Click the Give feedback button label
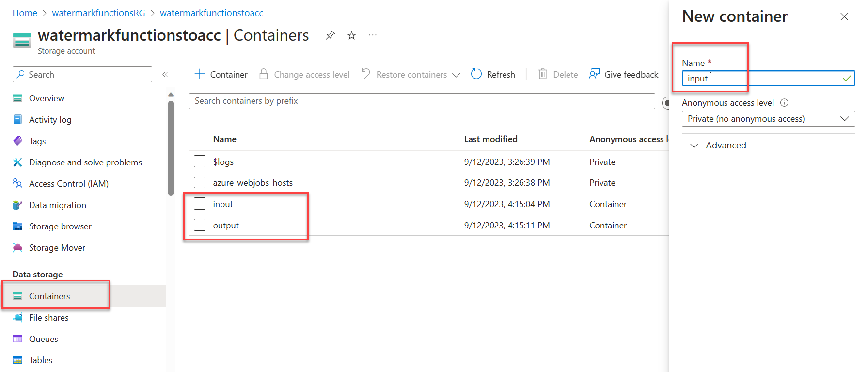This screenshot has width=868, height=372. pyautogui.click(x=631, y=74)
